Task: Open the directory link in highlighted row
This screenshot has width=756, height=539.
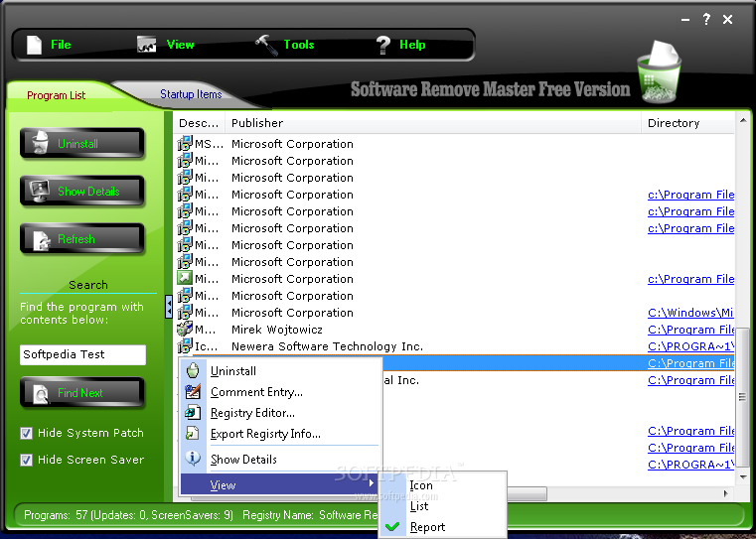Action: coord(690,363)
